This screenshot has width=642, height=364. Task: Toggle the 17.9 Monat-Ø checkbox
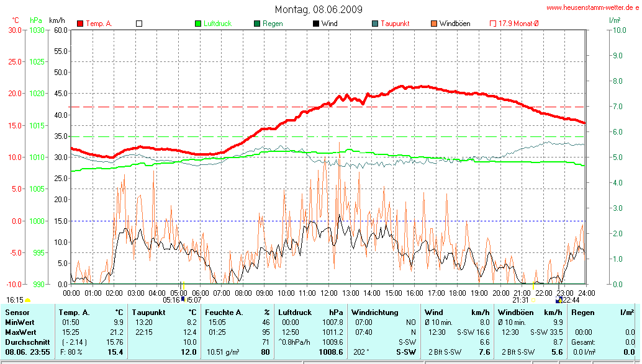pos(493,24)
